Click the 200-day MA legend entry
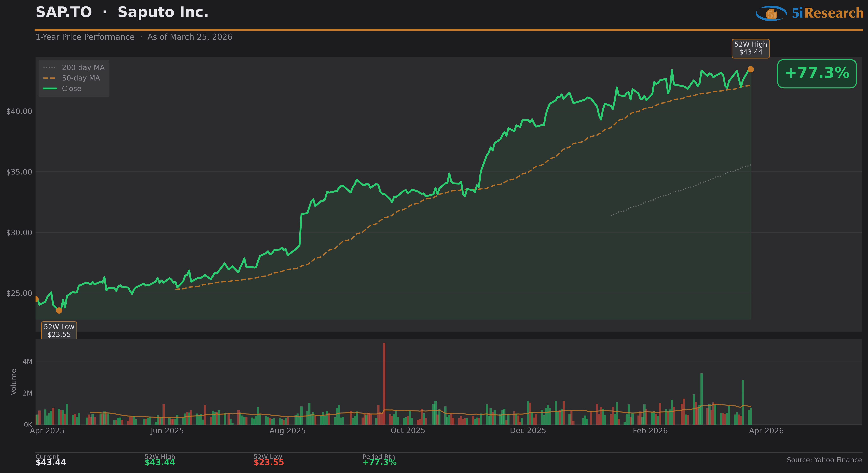 (x=83, y=68)
